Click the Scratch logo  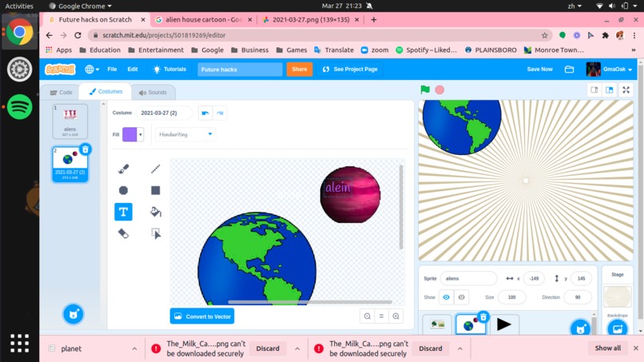pos(60,70)
